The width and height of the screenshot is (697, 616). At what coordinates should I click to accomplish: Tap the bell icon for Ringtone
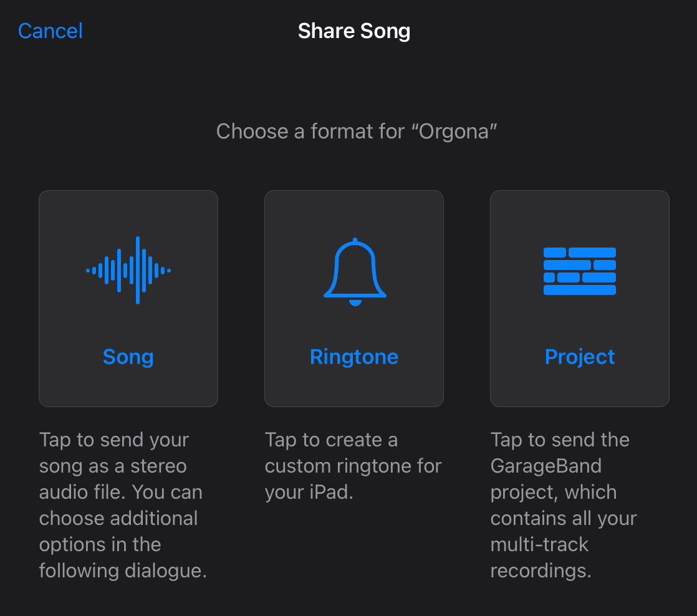pyautogui.click(x=355, y=272)
